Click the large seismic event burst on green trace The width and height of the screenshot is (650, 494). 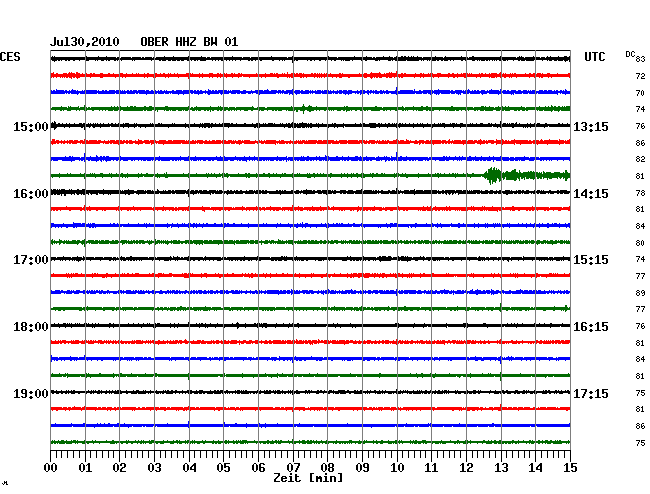pos(526,175)
